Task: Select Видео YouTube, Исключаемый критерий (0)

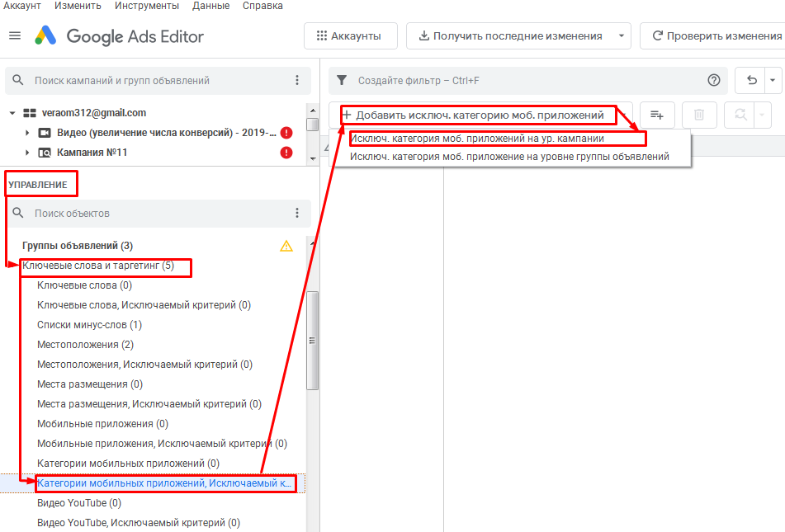Action: click(x=139, y=522)
